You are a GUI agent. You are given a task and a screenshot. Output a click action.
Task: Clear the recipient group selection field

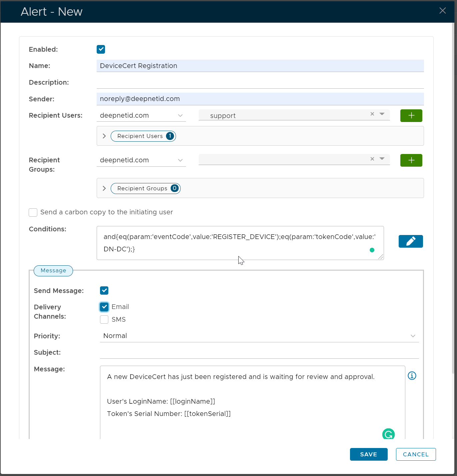[x=372, y=159]
